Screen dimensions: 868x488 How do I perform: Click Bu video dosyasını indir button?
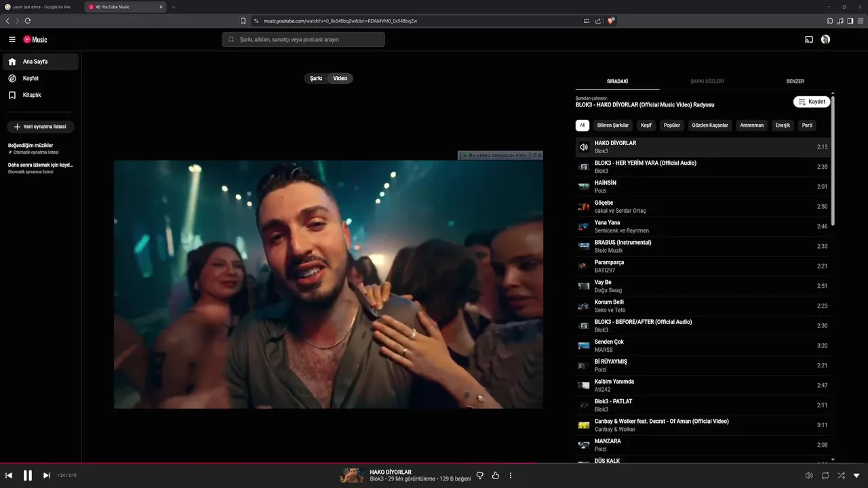tap(494, 155)
